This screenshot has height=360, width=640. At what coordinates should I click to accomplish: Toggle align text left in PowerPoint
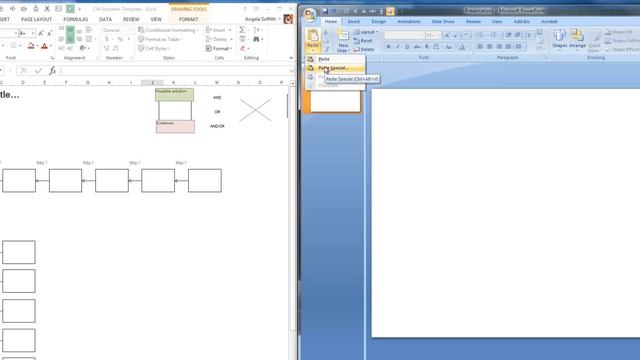[480, 47]
